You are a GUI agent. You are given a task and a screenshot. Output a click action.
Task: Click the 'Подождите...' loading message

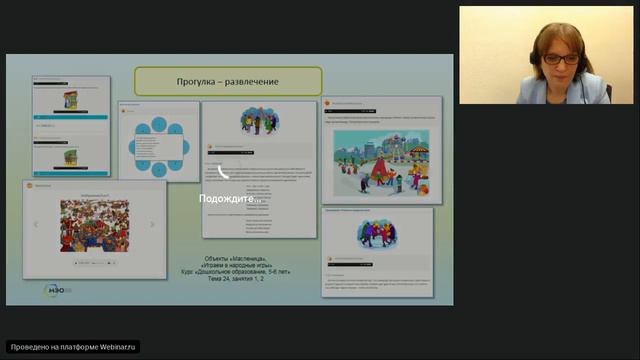[x=230, y=199]
